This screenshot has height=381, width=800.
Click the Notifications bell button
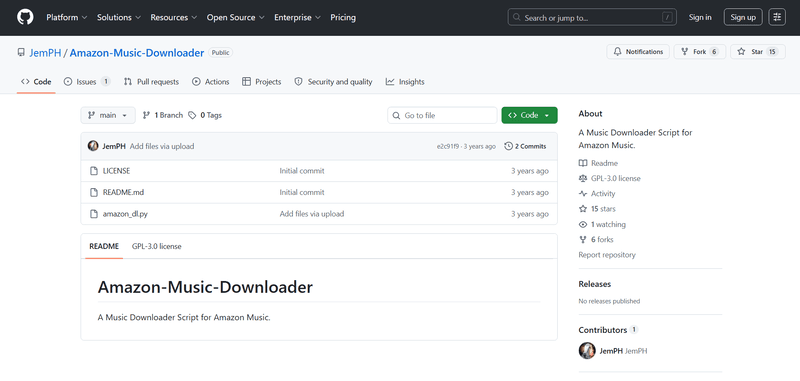coord(638,52)
